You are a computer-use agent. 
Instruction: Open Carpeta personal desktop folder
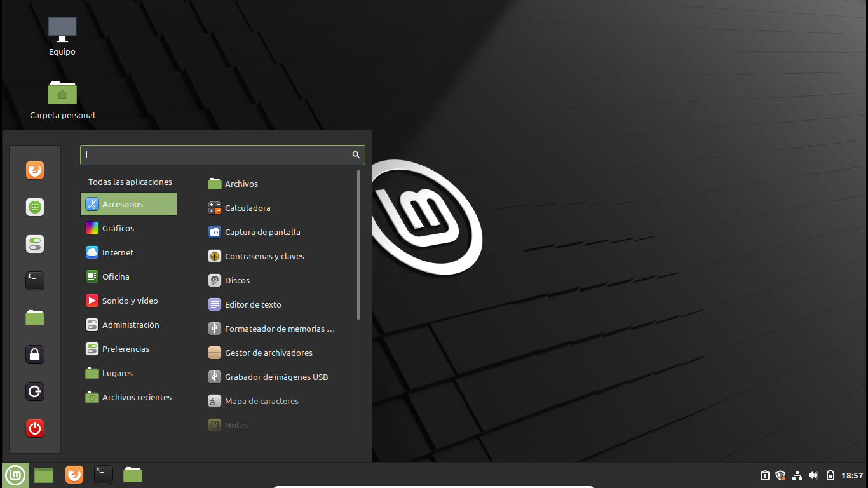pyautogui.click(x=62, y=100)
